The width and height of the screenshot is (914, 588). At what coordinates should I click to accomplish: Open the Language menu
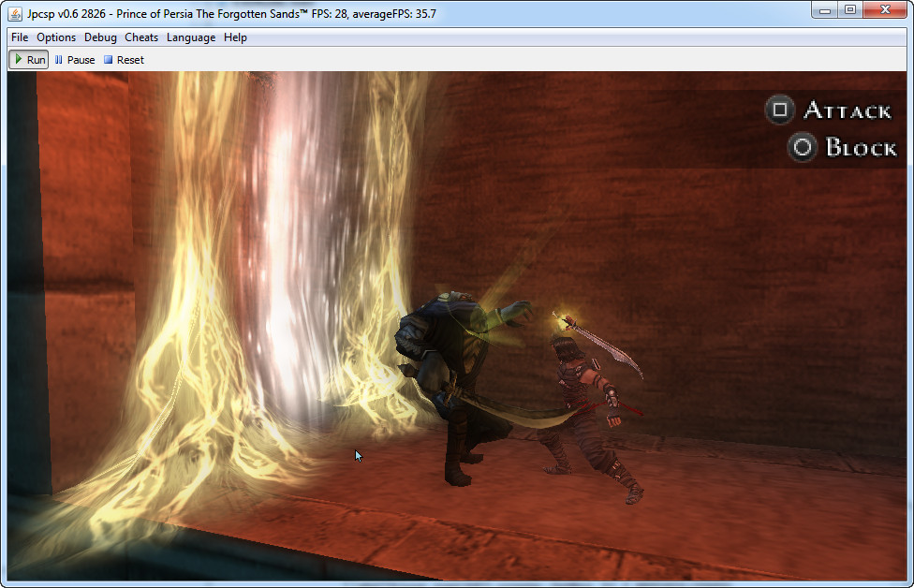(191, 37)
